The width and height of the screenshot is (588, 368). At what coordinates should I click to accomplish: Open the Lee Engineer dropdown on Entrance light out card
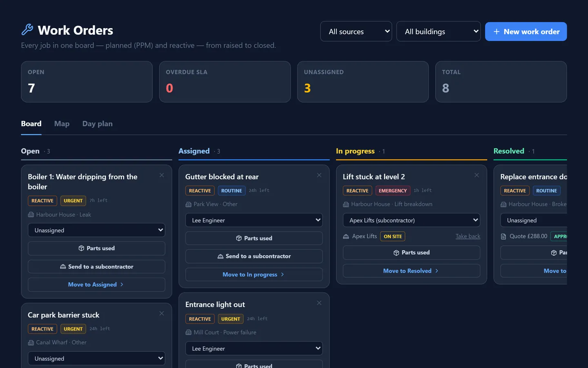click(x=254, y=348)
